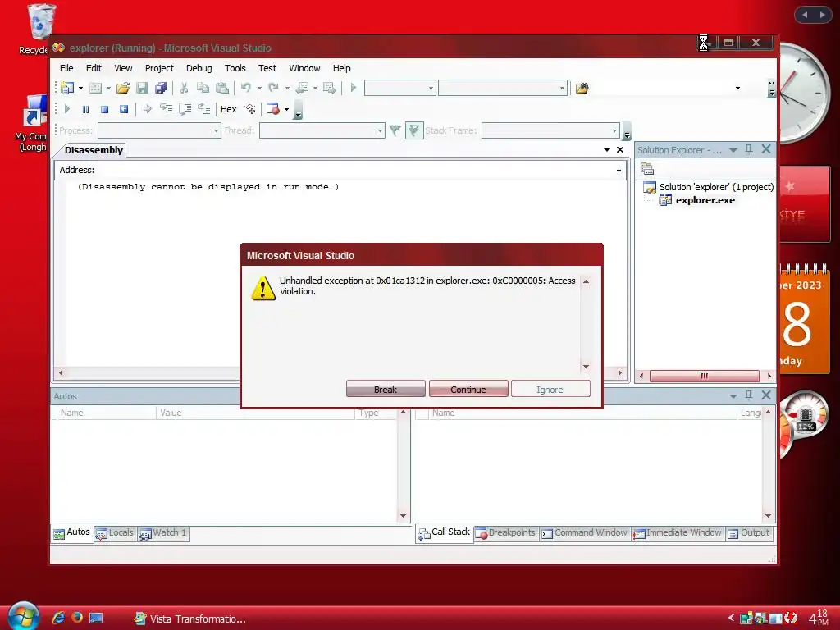The height and width of the screenshot is (630, 840).
Task: Switch to the Locals tab
Action: coord(115,533)
